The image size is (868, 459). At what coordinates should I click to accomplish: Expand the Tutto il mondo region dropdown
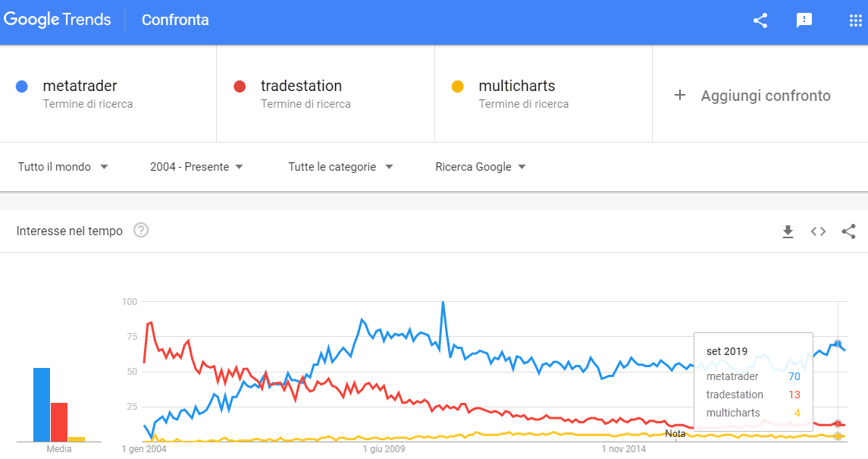coord(63,167)
